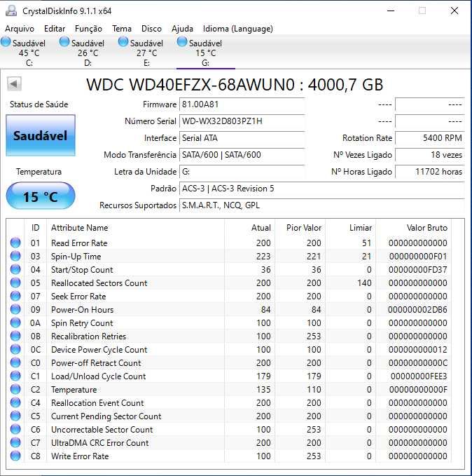The height and width of the screenshot is (476, 472).
Task: Click the blue status orb for drive C:
Action: (6, 41)
